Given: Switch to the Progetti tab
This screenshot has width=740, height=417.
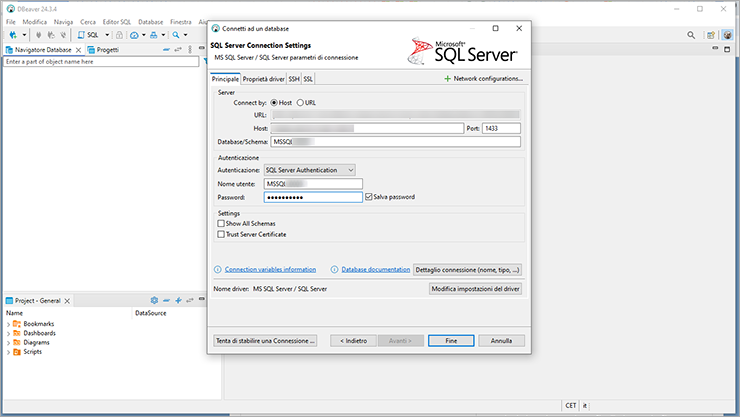Looking at the screenshot, I should [103, 50].
